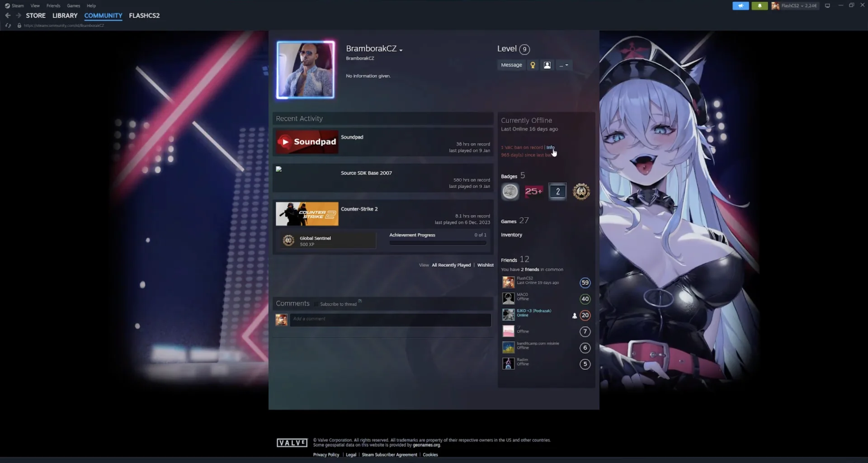Image resolution: width=868 pixels, height=463 pixels.
Task: Open the 2 years of service badge
Action: (557, 192)
